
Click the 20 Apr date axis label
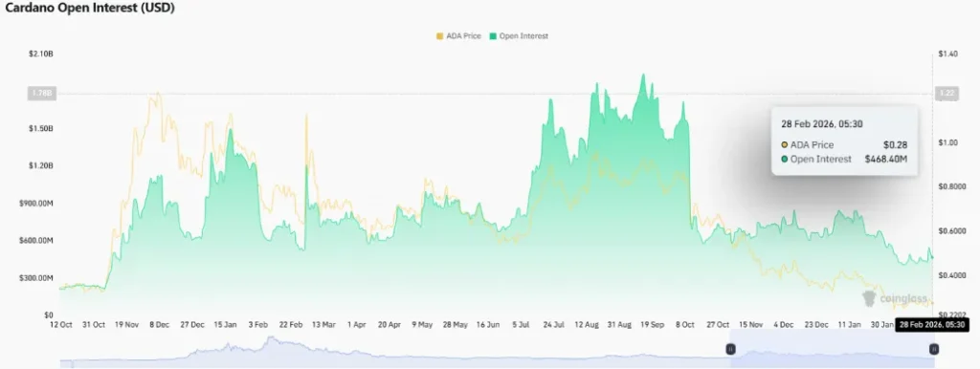390,325
